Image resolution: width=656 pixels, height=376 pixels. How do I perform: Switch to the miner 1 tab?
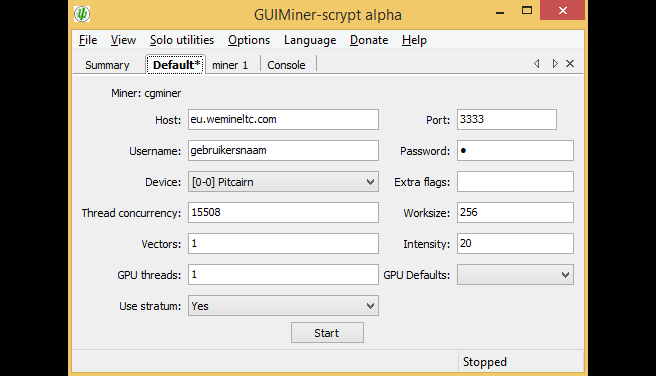230,65
